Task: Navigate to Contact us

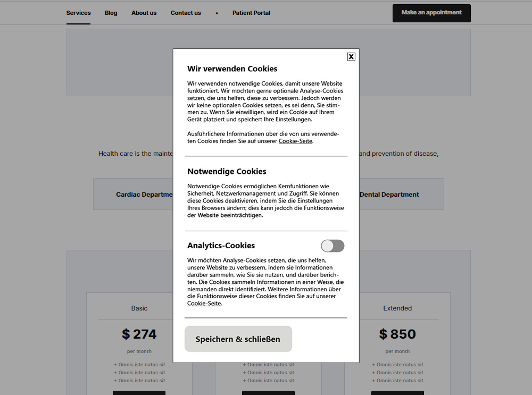Action: click(x=186, y=13)
